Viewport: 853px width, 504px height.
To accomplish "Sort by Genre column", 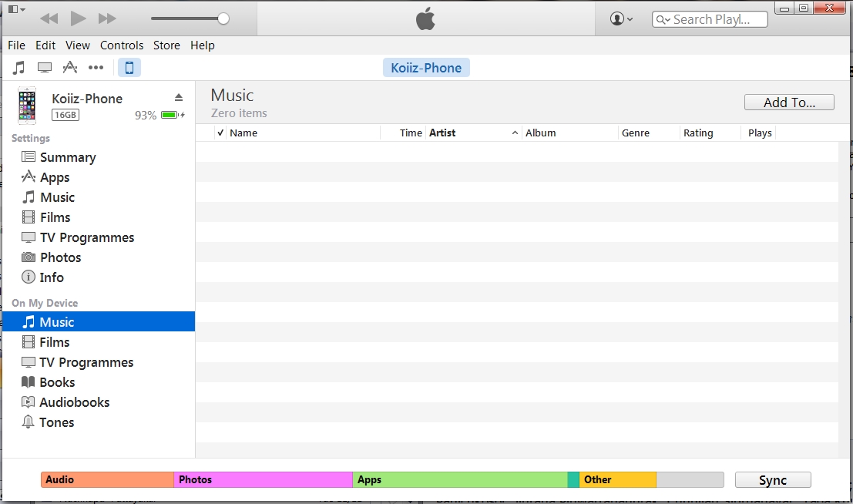I will pos(636,133).
